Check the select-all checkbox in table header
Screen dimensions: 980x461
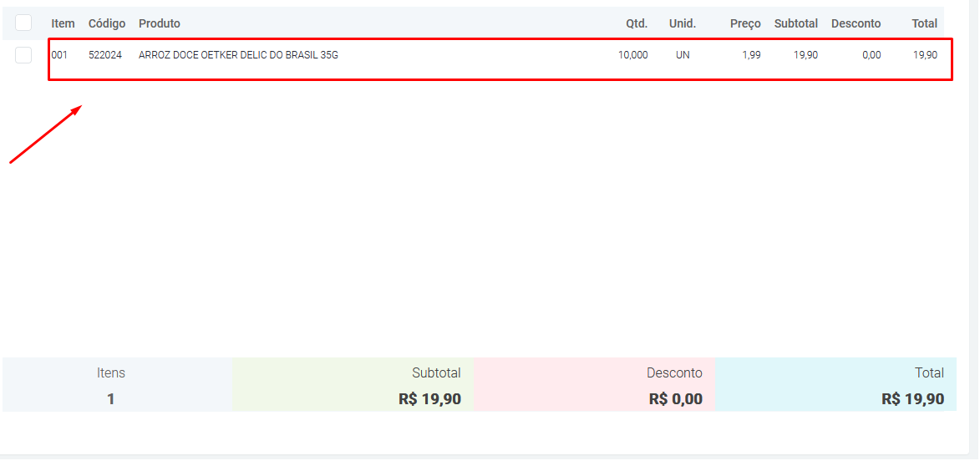coord(23,23)
